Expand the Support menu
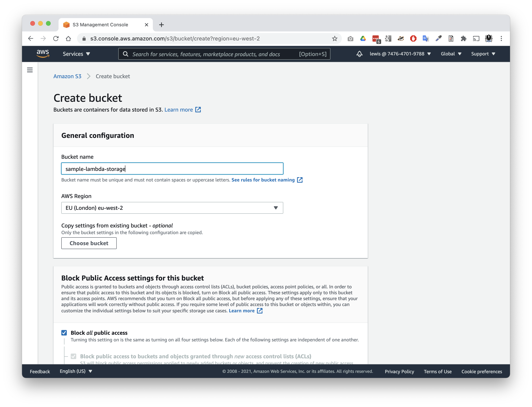Screen dimensions: 532x407 (483, 54)
